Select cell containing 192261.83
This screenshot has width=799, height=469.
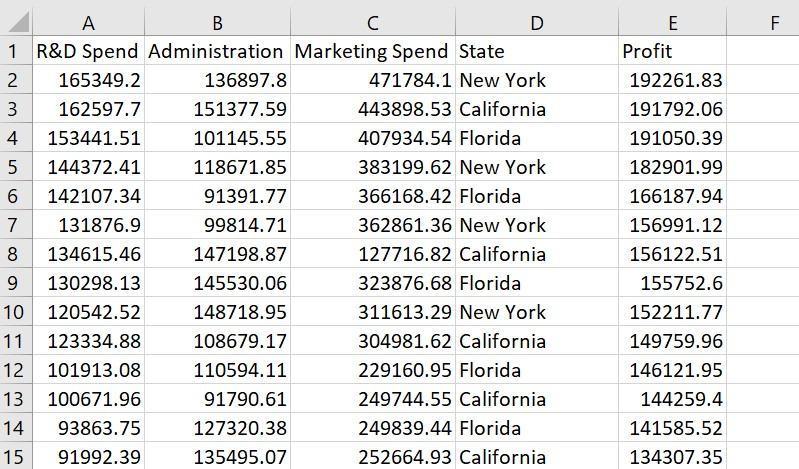click(x=673, y=80)
